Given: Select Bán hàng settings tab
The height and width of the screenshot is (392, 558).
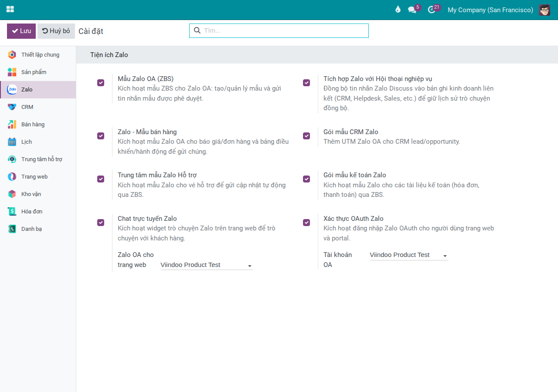Looking at the screenshot, I should (38, 125).
